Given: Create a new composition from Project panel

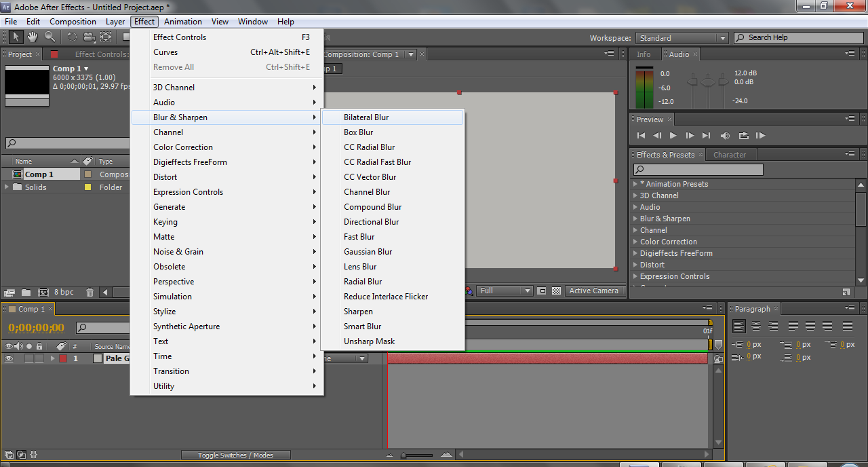Looking at the screenshot, I should pyautogui.click(x=43, y=293).
